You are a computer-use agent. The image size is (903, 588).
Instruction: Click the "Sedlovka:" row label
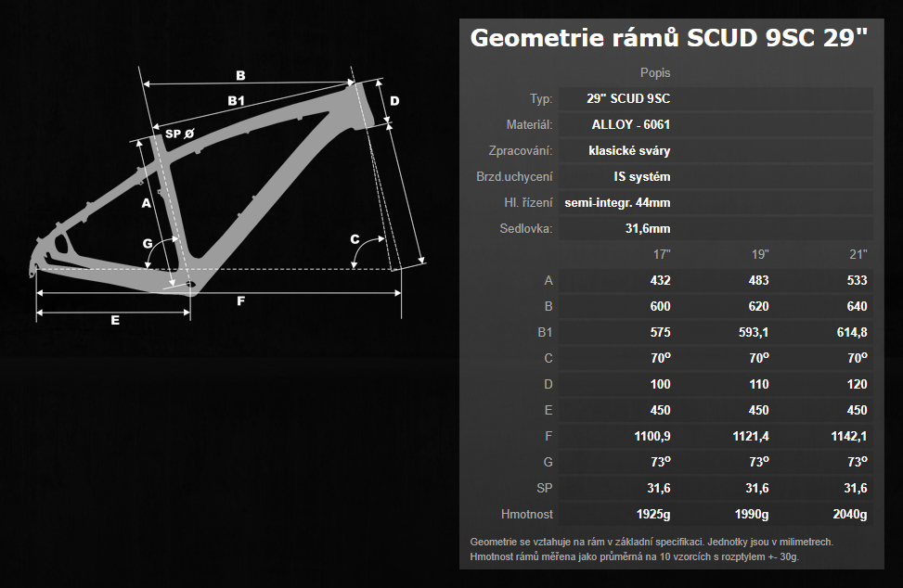tap(526, 228)
